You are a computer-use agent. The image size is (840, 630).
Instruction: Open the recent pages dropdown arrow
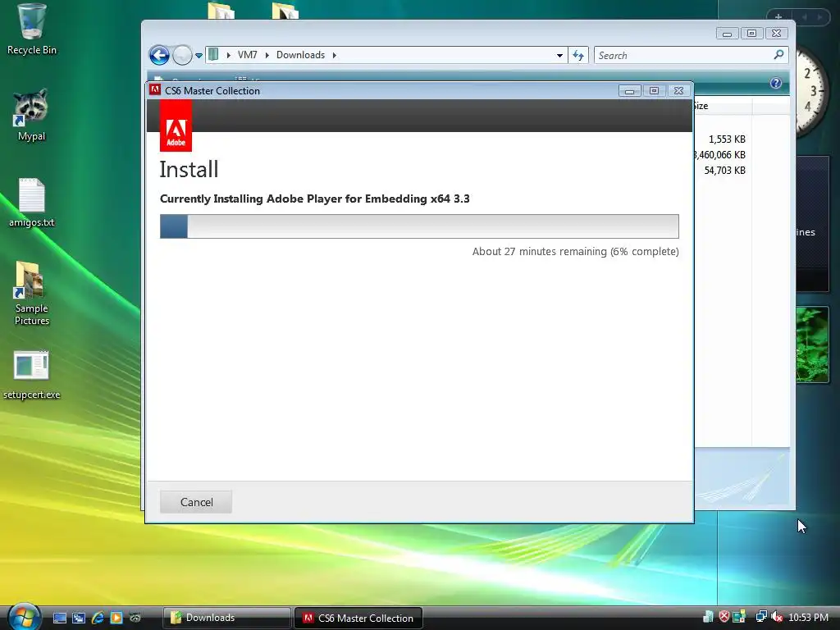click(x=199, y=55)
